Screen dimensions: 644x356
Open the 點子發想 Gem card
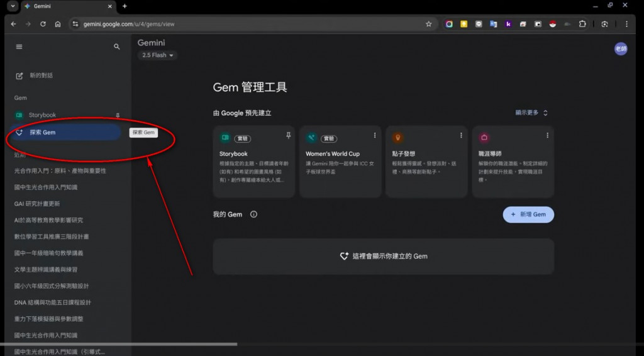pos(426,162)
